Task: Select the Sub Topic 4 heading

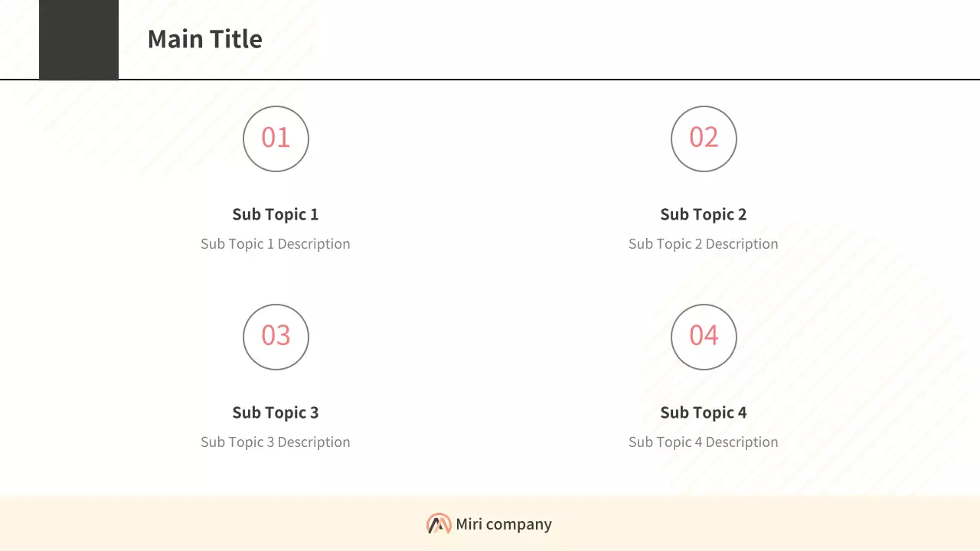Action: click(704, 412)
